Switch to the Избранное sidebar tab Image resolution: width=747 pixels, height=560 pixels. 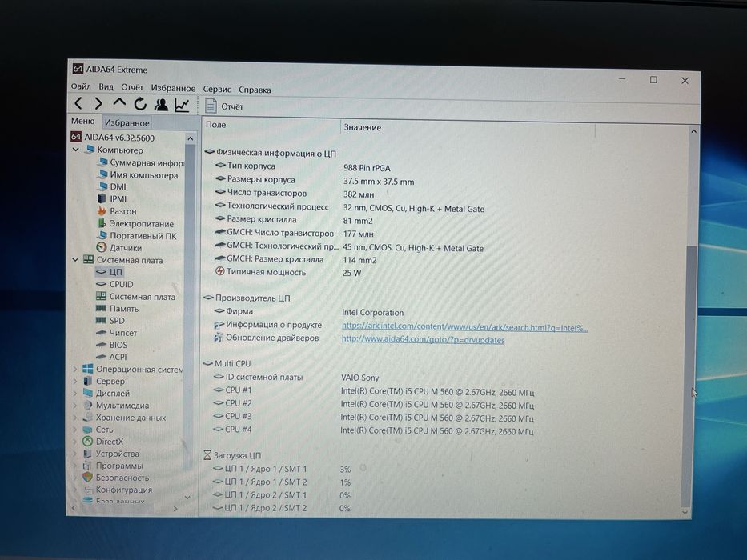tap(127, 123)
